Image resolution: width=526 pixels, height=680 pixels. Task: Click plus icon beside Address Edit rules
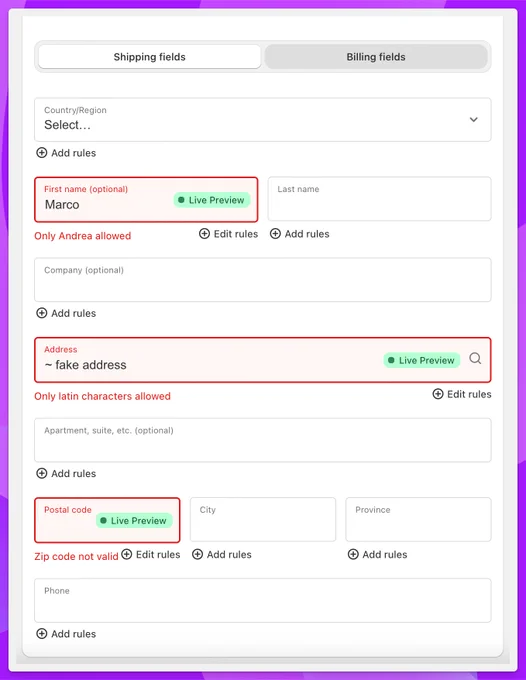coord(438,394)
